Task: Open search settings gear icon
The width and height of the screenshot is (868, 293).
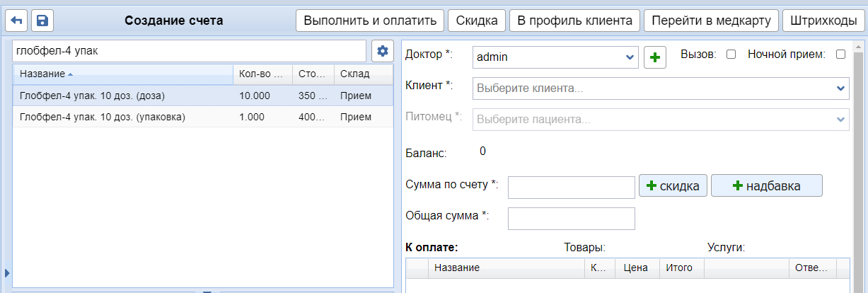Action: (383, 51)
